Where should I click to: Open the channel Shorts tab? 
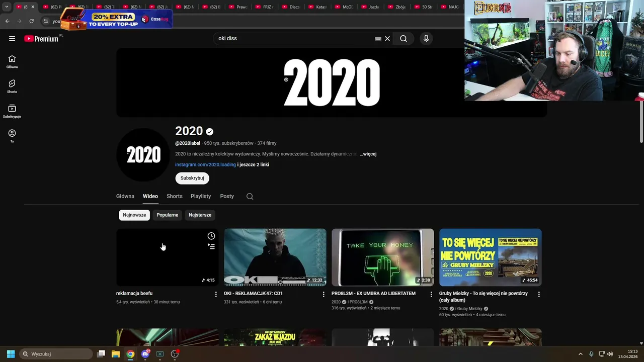click(x=175, y=196)
